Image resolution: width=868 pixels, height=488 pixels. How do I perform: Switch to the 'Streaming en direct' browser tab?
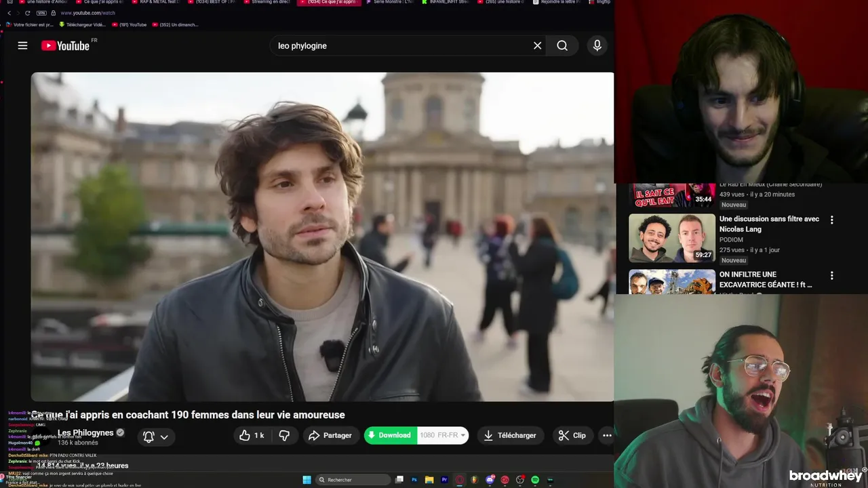(x=267, y=3)
